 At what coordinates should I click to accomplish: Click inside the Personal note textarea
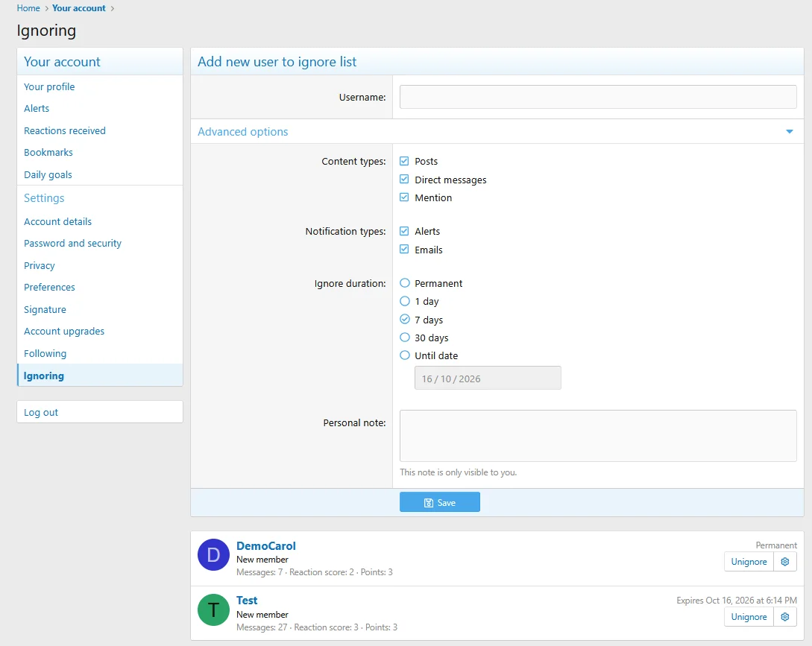click(x=597, y=435)
